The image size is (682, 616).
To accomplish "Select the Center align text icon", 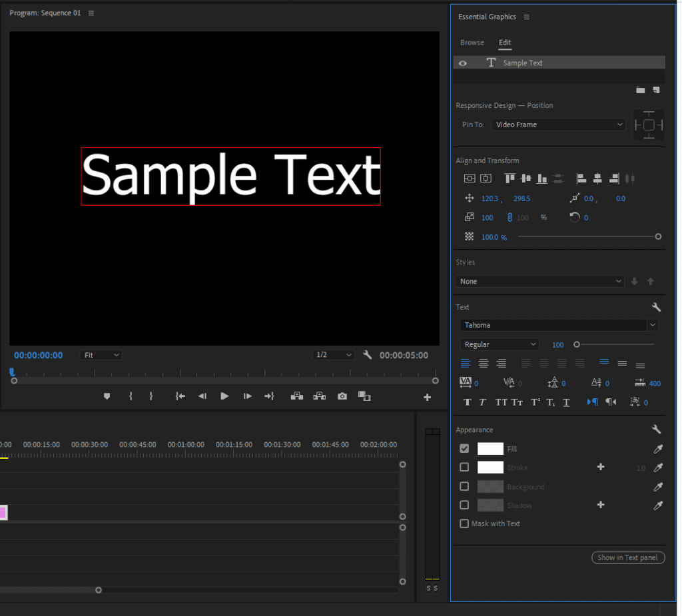I will (x=484, y=364).
